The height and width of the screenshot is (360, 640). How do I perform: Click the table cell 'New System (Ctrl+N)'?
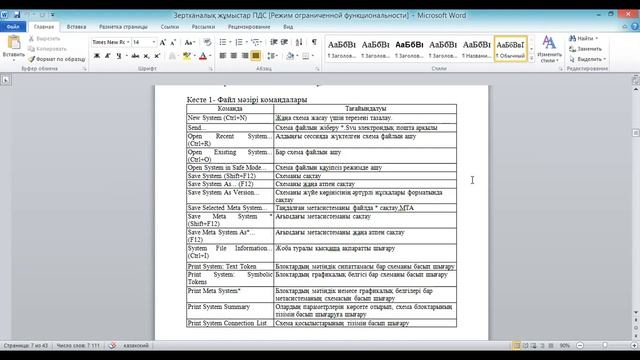click(230, 118)
